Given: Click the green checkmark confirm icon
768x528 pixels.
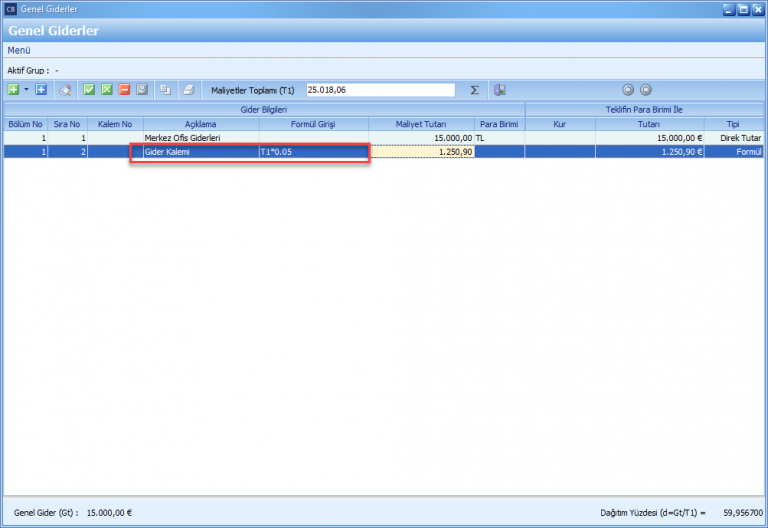Looking at the screenshot, I should pos(89,90).
